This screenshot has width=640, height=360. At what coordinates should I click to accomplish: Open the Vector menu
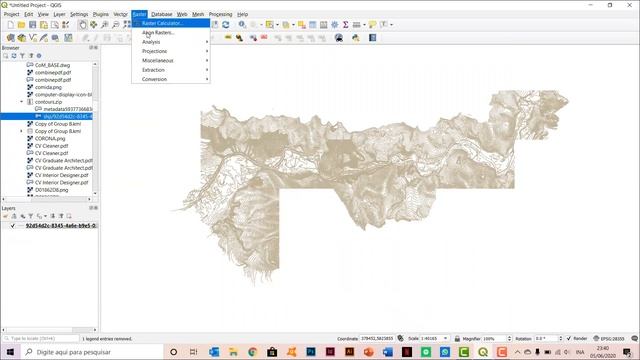(120, 14)
